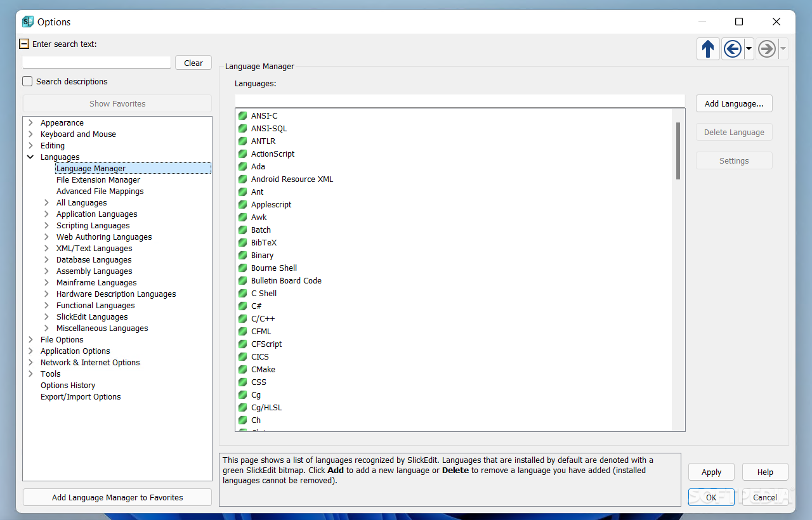Click green icon next to Binary

242,256
